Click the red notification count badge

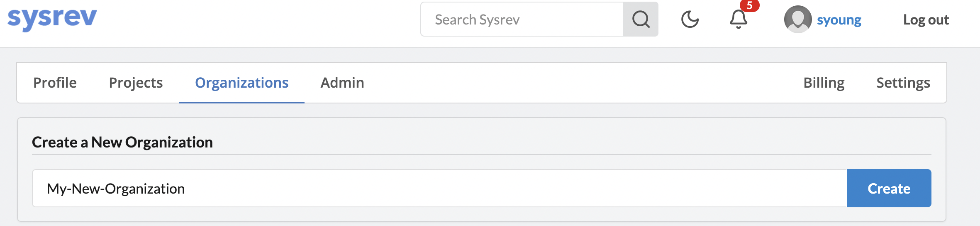click(x=749, y=6)
